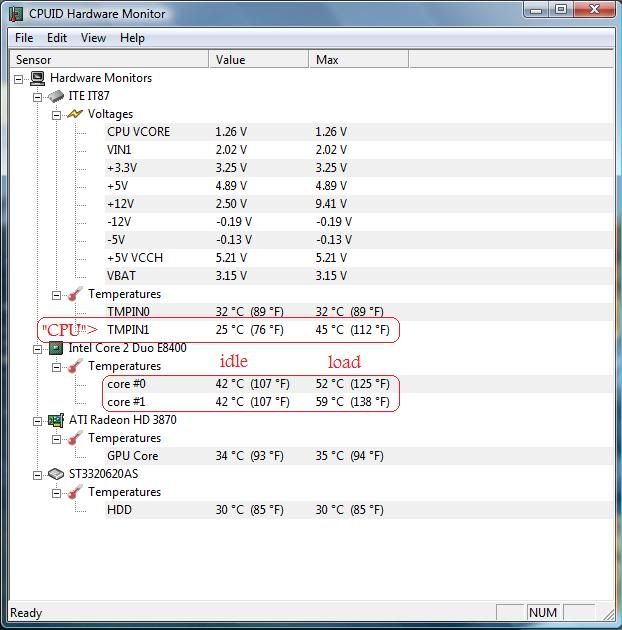Click the Hardware Monitors computer icon
622x630 pixels.
pyautogui.click(x=37, y=78)
